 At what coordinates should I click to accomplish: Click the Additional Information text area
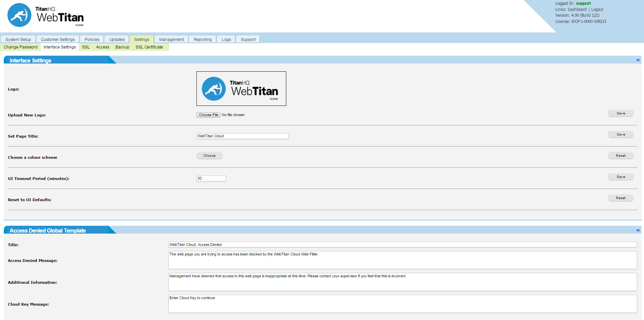pos(403,282)
